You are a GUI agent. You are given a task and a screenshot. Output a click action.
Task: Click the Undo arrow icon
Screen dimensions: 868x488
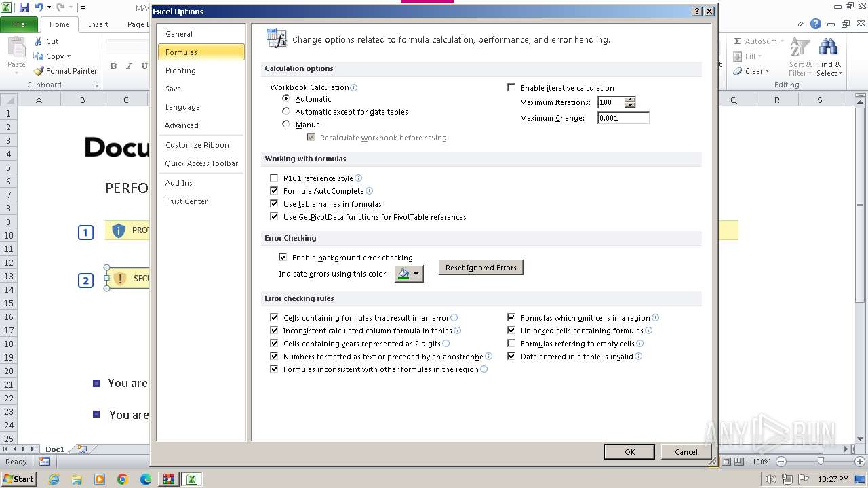pos(39,7)
